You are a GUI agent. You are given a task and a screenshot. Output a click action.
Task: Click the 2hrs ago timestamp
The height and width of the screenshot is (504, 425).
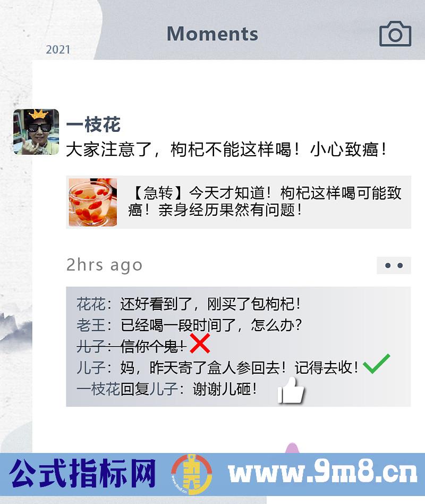click(x=104, y=265)
